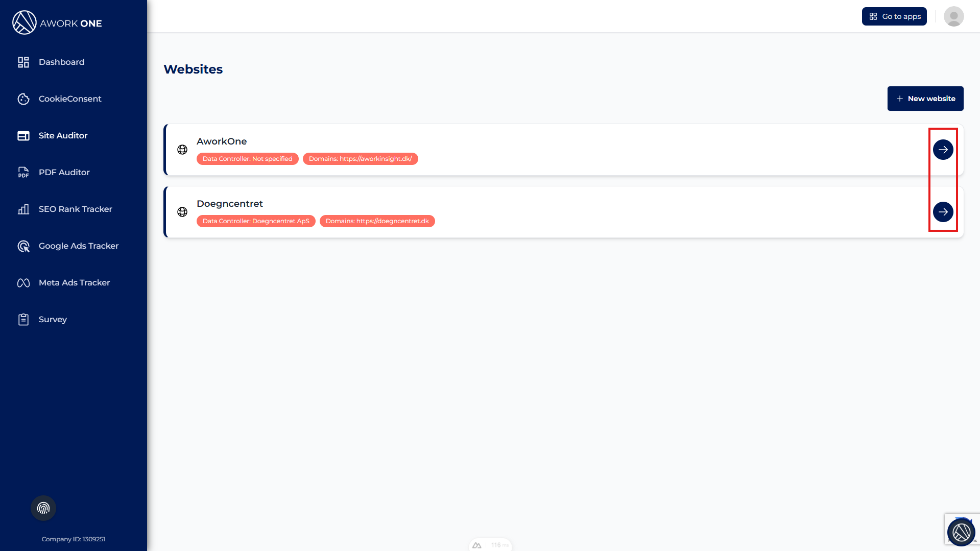
Task: Click the globe icon beside AworkOne
Action: pos(182,150)
